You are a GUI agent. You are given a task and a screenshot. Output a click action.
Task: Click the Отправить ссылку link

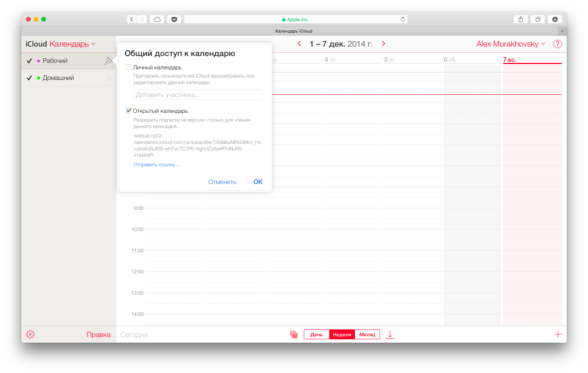tap(156, 165)
